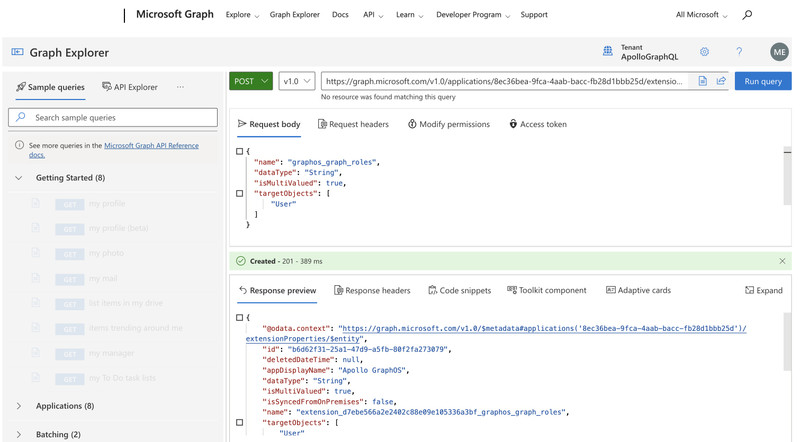The width and height of the screenshot is (800, 442).
Task: Click the Graph Explorer logo icon
Action: coord(17,52)
